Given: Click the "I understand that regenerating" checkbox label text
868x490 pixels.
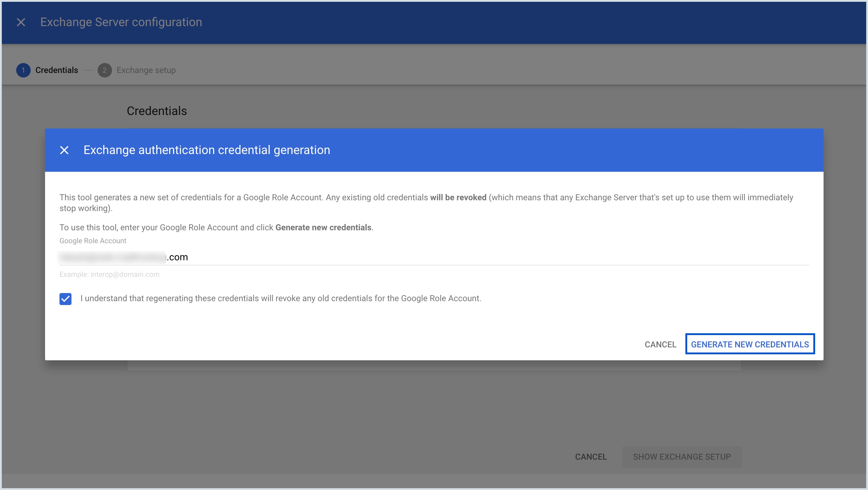Looking at the screenshot, I should coord(281,298).
